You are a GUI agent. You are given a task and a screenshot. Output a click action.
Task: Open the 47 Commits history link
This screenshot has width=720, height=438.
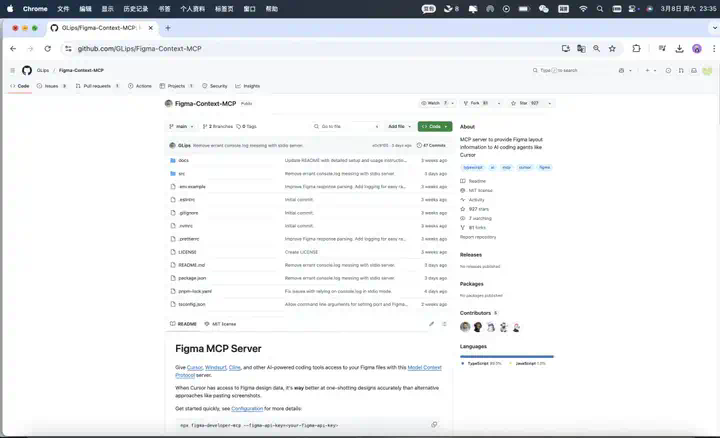pyautogui.click(x=431, y=146)
